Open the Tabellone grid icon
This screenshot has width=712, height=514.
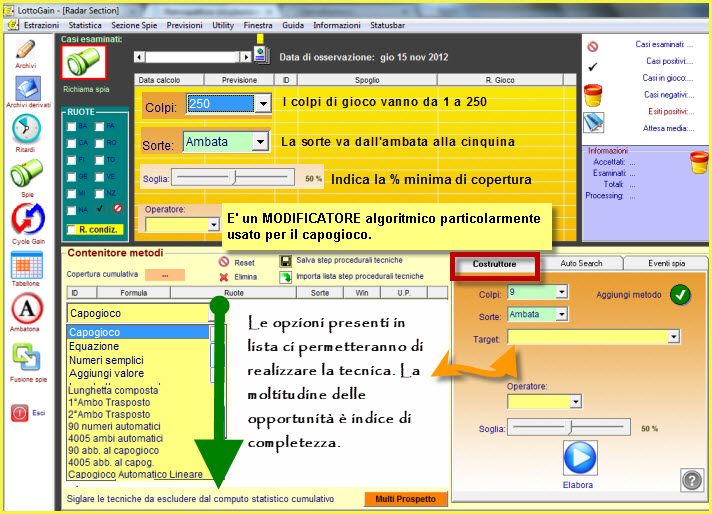click(27, 265)
